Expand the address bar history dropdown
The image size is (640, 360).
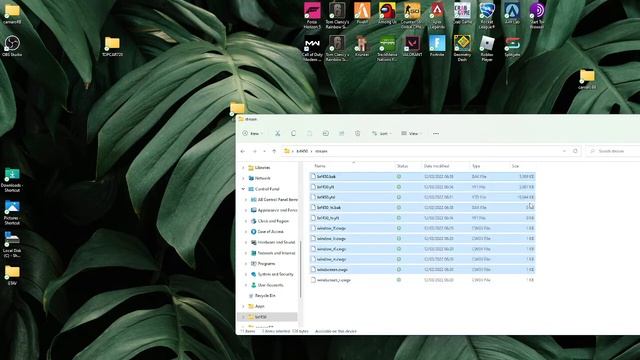click(x=564, y=151)
